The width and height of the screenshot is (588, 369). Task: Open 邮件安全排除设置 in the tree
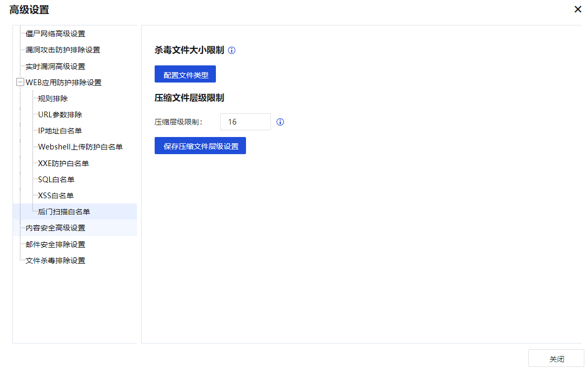(x=55, y=244)
